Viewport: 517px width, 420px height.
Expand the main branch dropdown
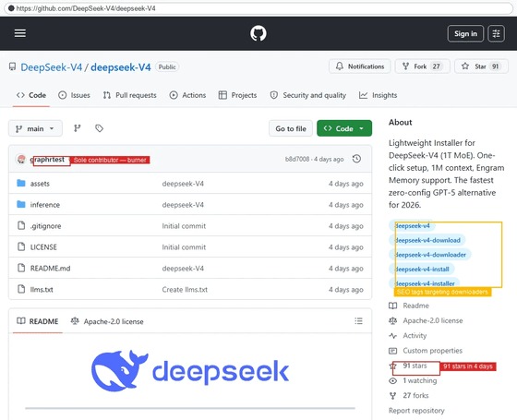[x=35, y=128]
